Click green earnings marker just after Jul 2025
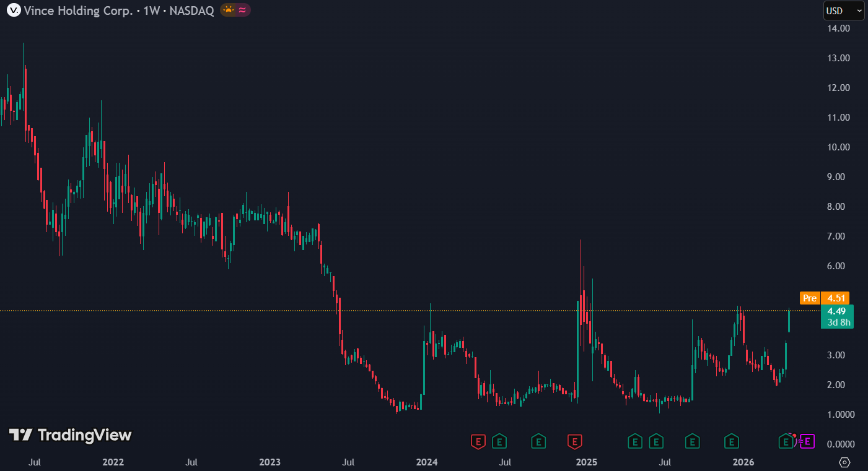Image resolution: width=868 pixels, height=471 pixels. tap(692, 441)
